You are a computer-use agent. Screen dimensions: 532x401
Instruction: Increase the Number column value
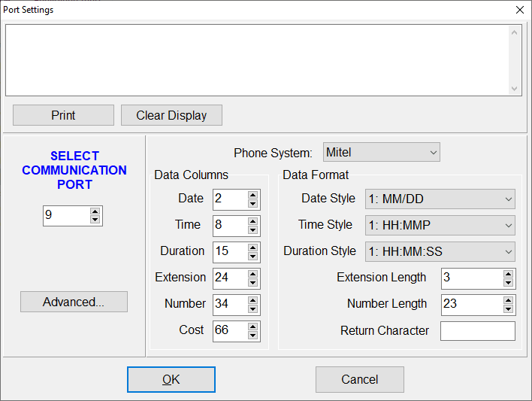(x=253, y=300)
